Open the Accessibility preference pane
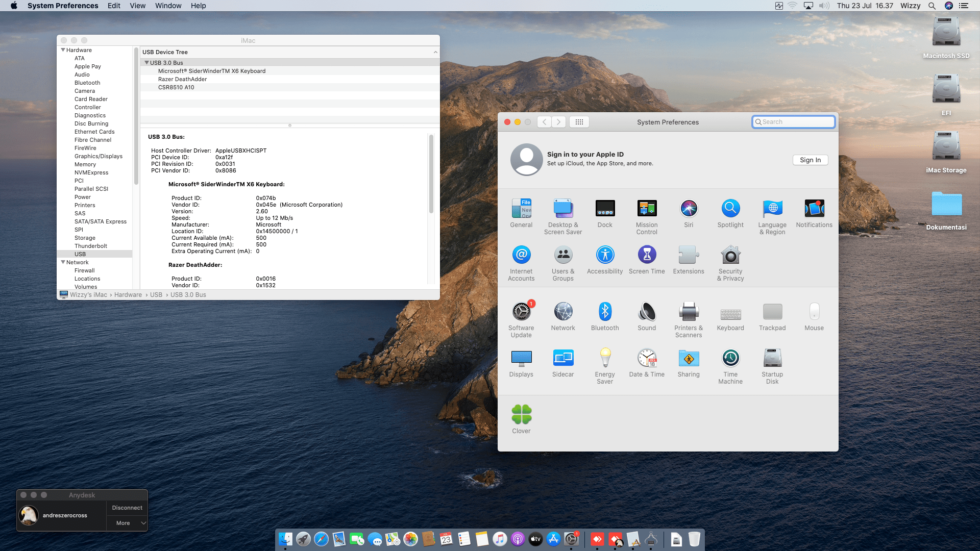Image resolution: width=980 pixels, height=551 pixels. pyautogui.click(x=605, y=260)
